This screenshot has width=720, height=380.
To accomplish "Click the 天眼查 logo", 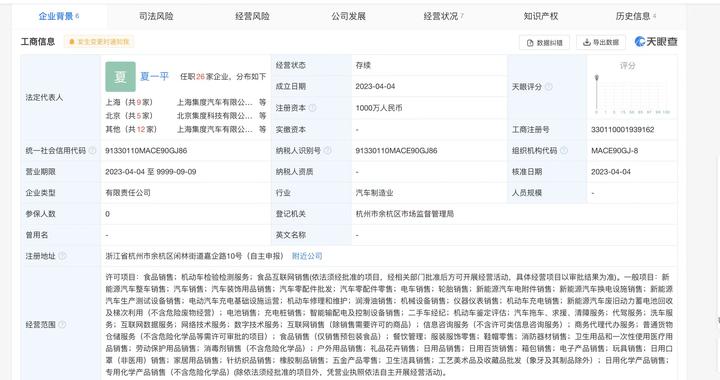I will (x=656, y=42).
